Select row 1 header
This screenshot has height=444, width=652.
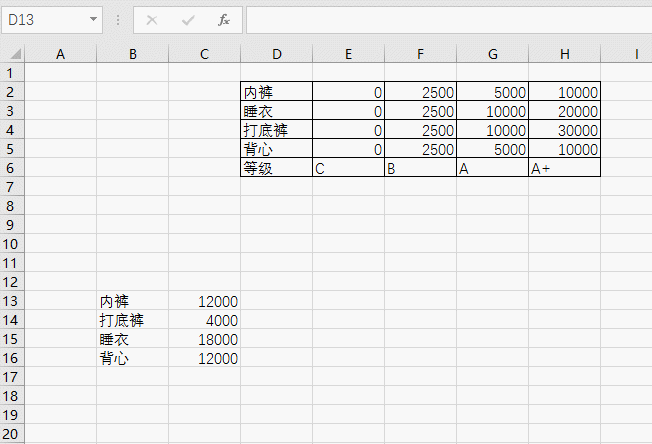pyautogui.click(x=12, y=73)
